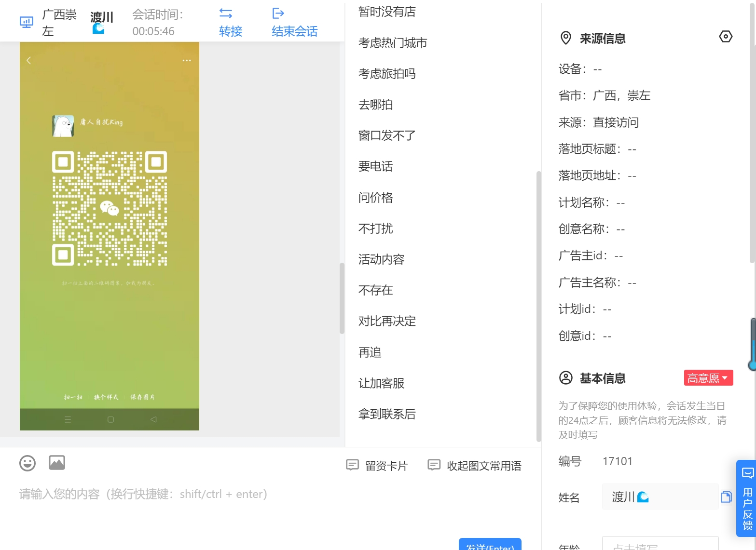The image size is (756, 550).
Task: Select quick phrase 考虑热门城市
Action: point(393,43)
